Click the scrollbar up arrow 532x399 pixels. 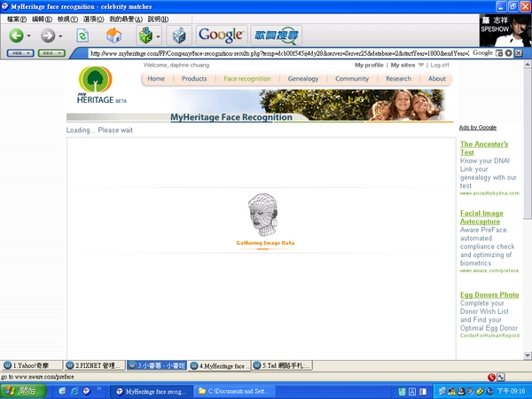pyautogui.click(x=528, y=64)
